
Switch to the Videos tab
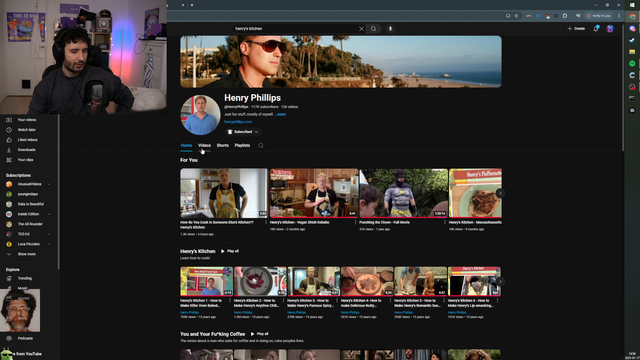click(204, 146)
